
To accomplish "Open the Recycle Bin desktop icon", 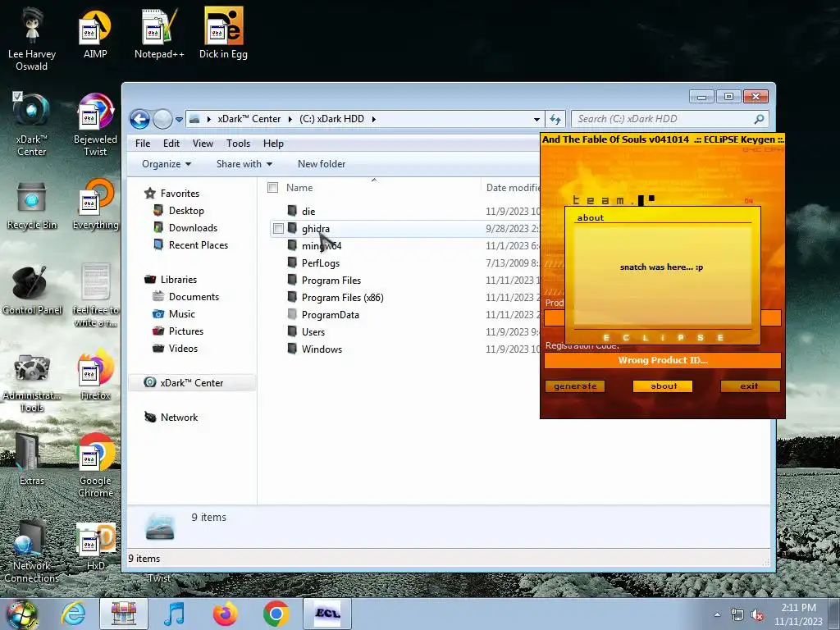I will pos(32,206).
